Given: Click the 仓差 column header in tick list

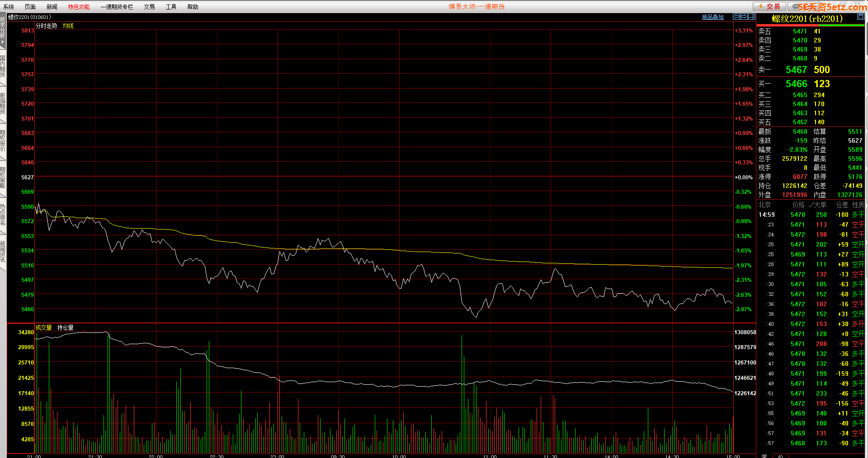Looking at the screenshot, I should 842,205.
